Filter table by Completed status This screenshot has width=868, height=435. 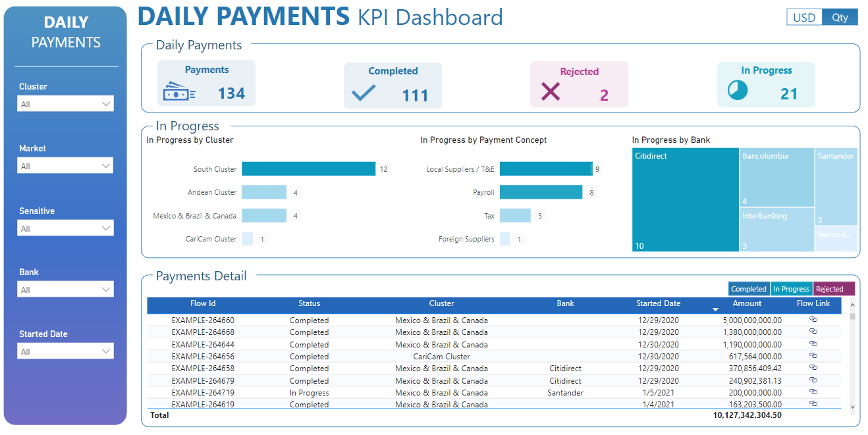[x=749, y=289]
